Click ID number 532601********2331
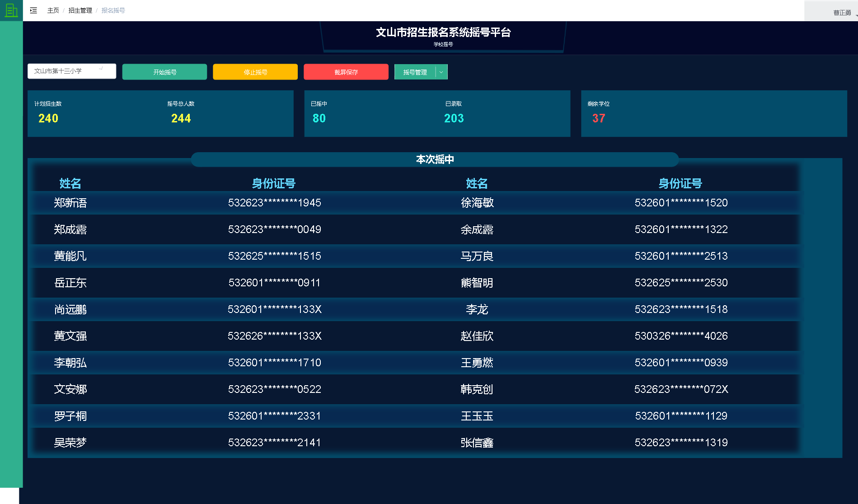The width and height of the screenshot is (858, 504). click(274, 416)
